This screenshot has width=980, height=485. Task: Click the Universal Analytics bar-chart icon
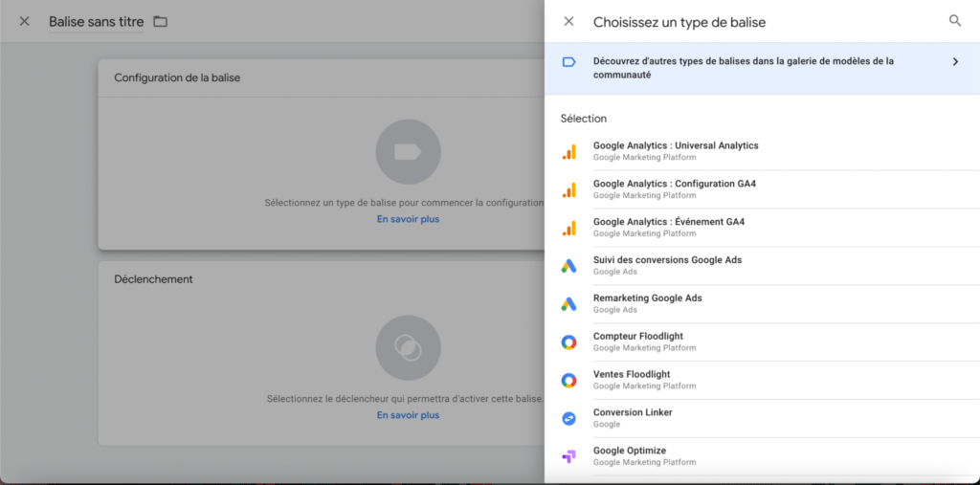coord(568,151)
